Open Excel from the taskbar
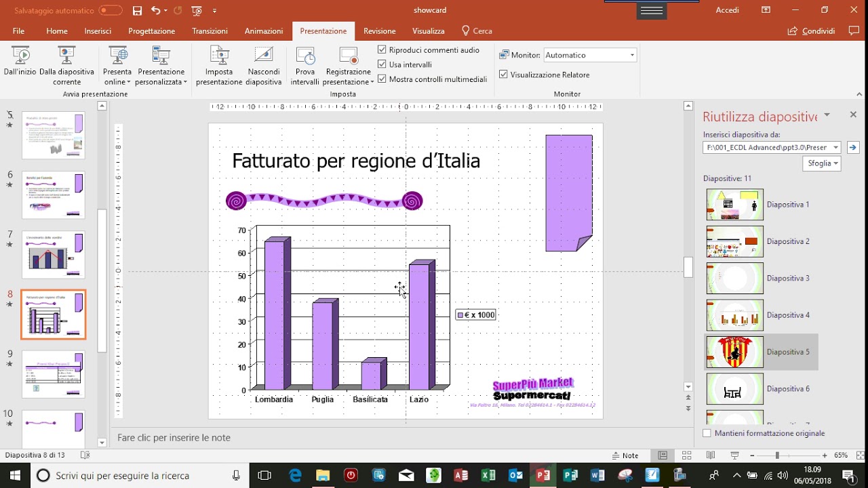868x488 pixels. (x=488, y=475)
